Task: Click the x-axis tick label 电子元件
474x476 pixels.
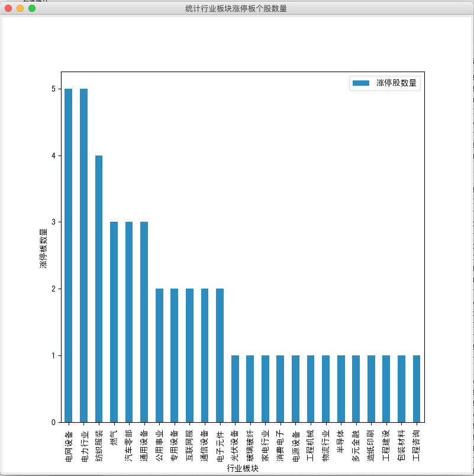Action: point(220,446)
